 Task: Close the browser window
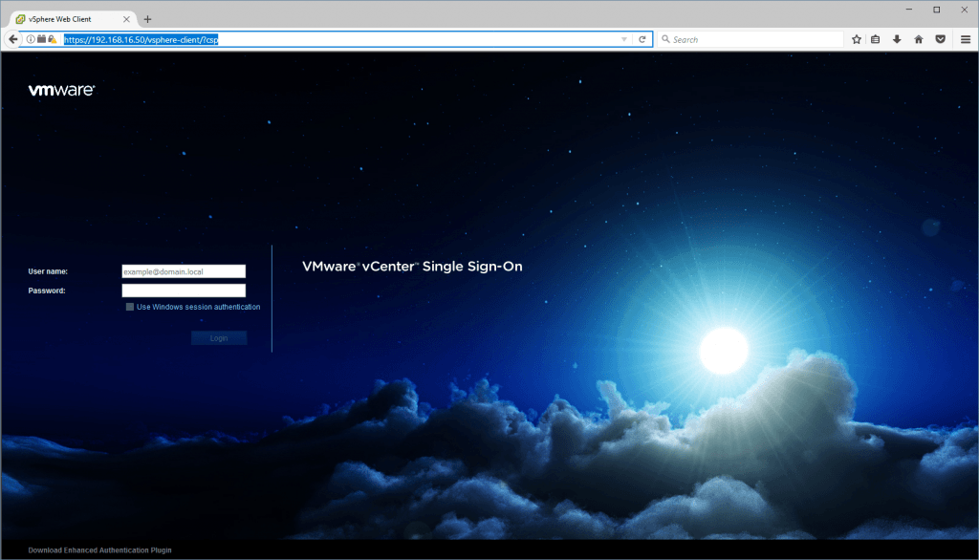(964, 10)
